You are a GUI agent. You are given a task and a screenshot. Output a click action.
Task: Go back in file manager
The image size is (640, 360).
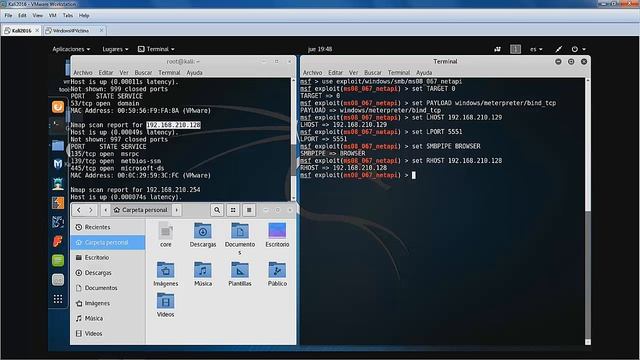pos(79,210)
